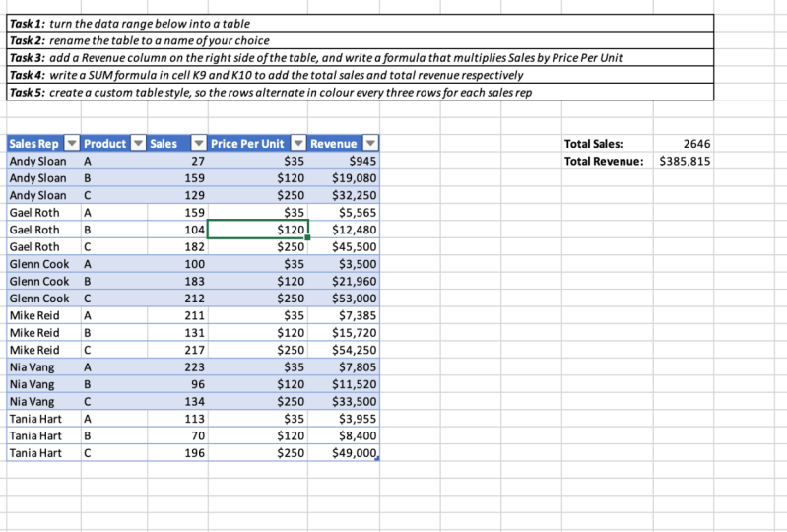Select sales value 223 for Nia Vang
Image resolution: width=787 pixels, height=532 pixels.
click(x=177, y=366)
